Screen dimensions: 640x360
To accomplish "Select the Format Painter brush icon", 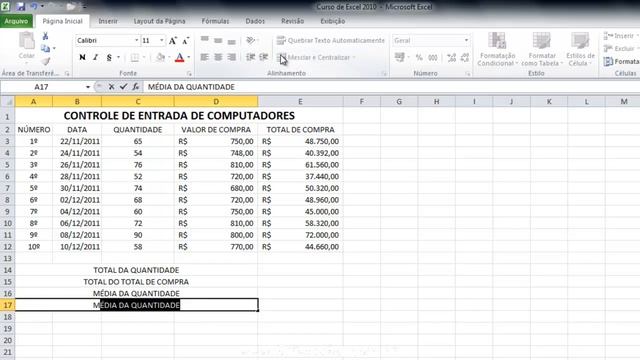I will pyautogui.click(x=45, y=61).
